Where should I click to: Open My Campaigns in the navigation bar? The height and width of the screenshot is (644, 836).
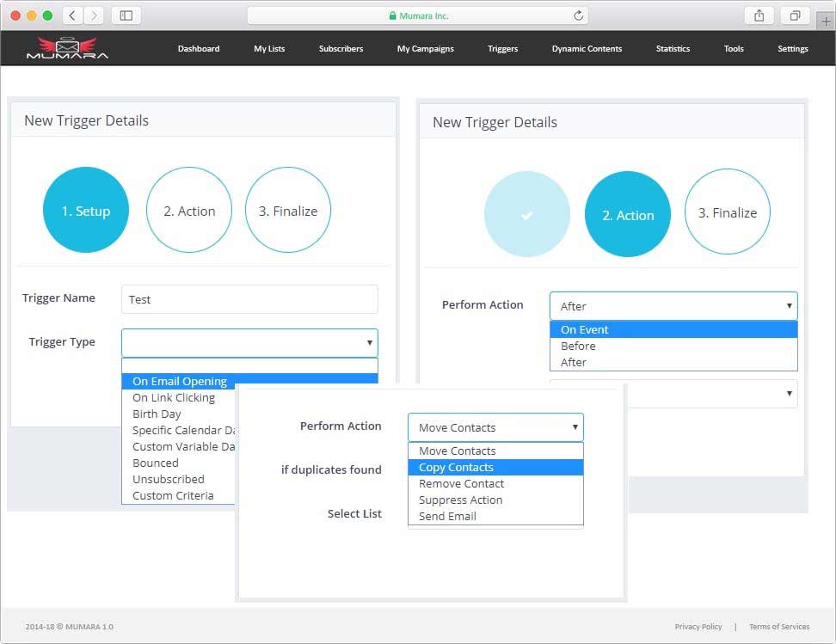pyautogui.click(x=425, y=49)
